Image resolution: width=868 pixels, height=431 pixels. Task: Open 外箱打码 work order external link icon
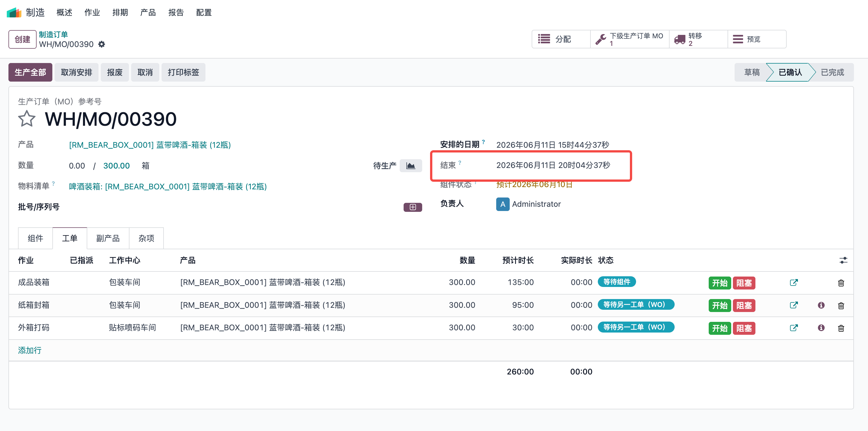pyautogui.click(x=793, y=328)
